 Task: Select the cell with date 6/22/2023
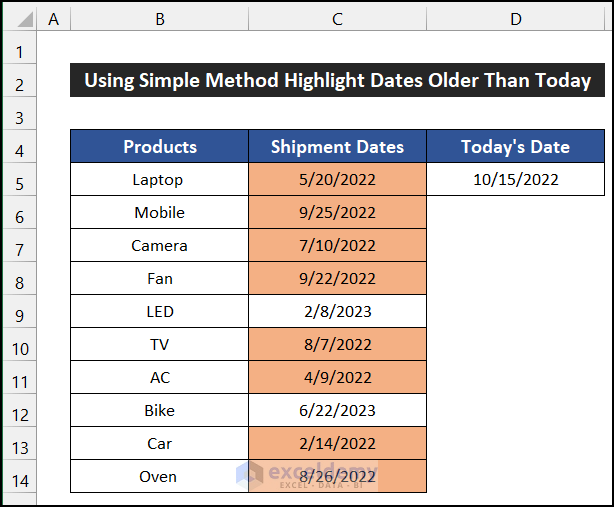[337, 411]
